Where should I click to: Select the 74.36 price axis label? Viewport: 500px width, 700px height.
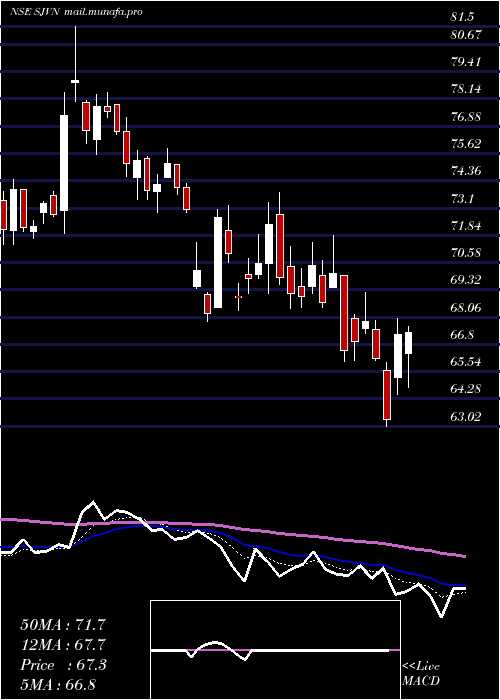pyautogui.click(x=466, y=171)
